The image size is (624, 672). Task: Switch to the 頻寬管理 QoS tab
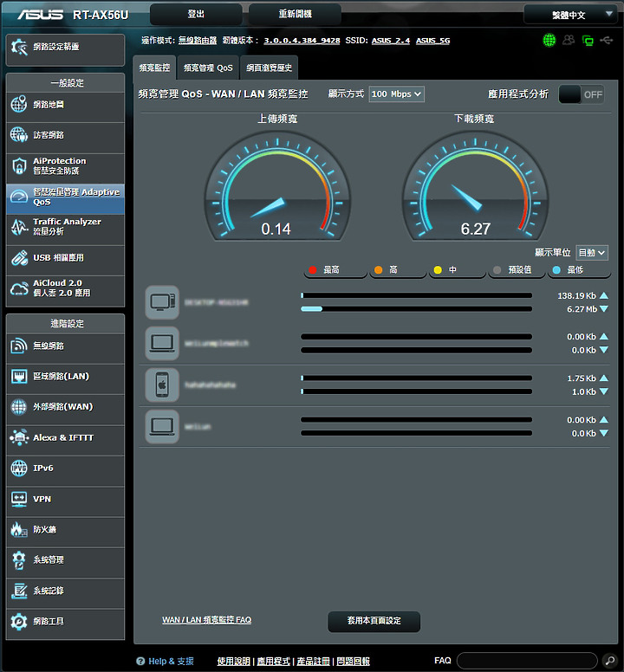pos(208,68)
